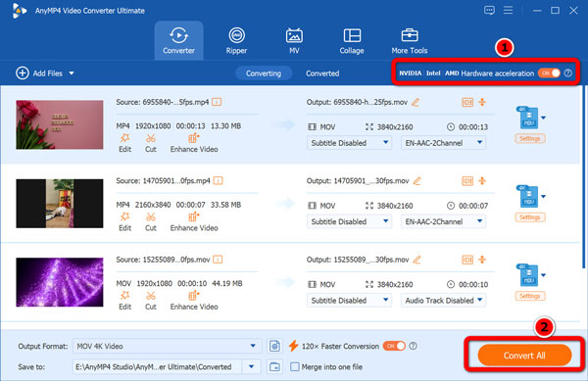The height and width of the screenshot is (381, 588).
Task: Switch to the Collage tab
Action: pos(352,40)
